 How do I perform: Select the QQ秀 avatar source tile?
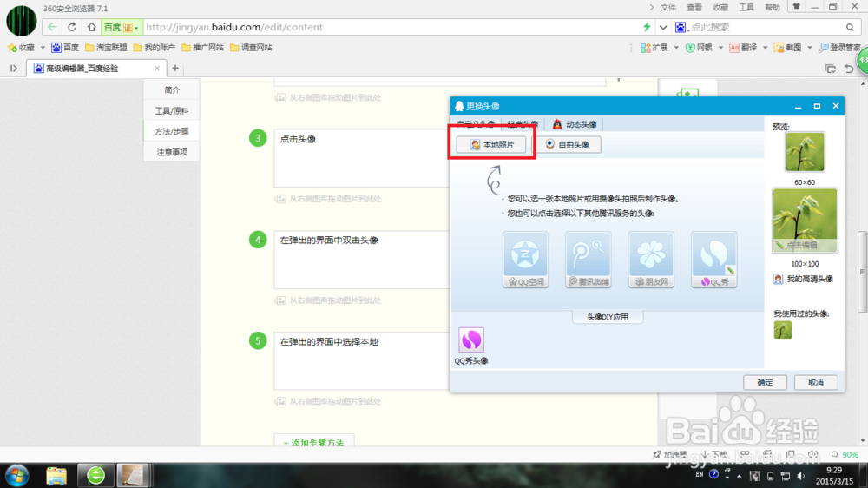[714, 260]
